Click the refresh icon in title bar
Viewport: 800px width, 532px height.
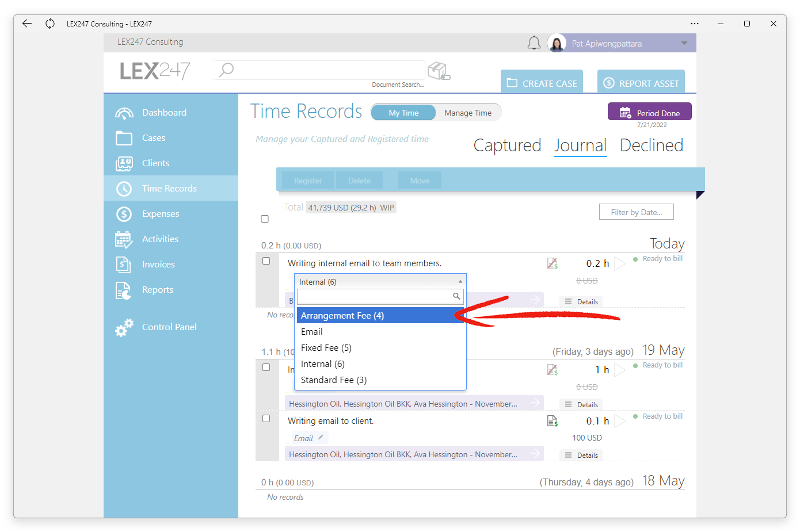(50, 24)
